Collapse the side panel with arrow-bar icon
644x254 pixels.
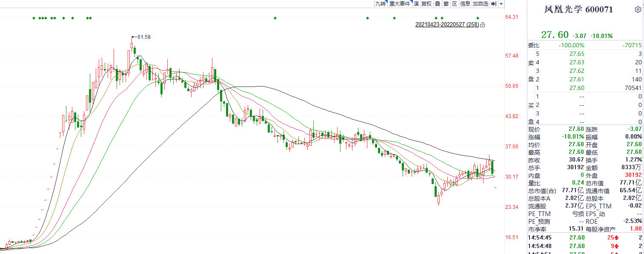[494, 4]
